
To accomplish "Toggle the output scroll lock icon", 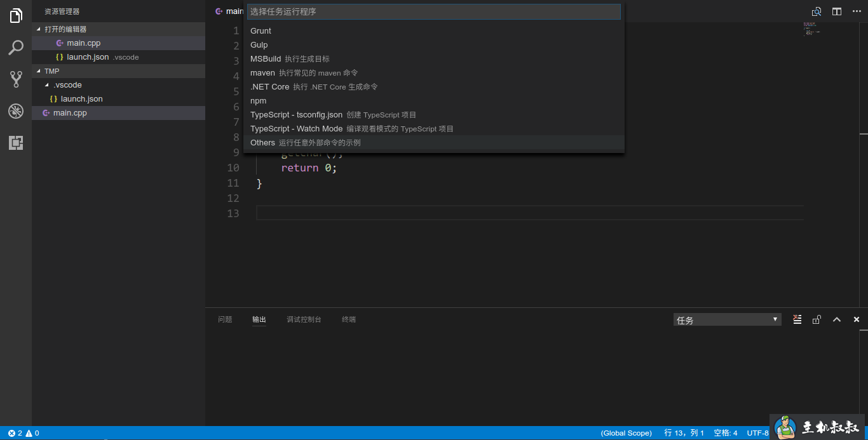I will pyautogui.click(x=817, y=319).
